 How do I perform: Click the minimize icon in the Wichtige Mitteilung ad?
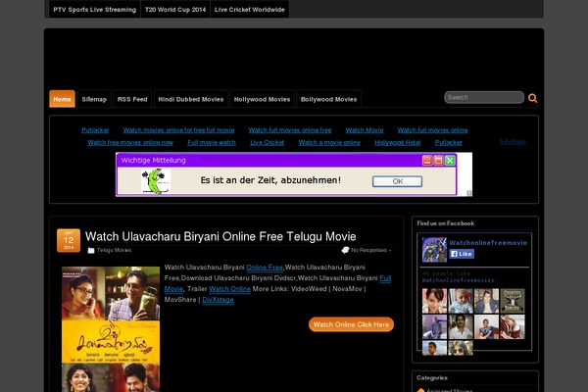click(x=426, y=161)
